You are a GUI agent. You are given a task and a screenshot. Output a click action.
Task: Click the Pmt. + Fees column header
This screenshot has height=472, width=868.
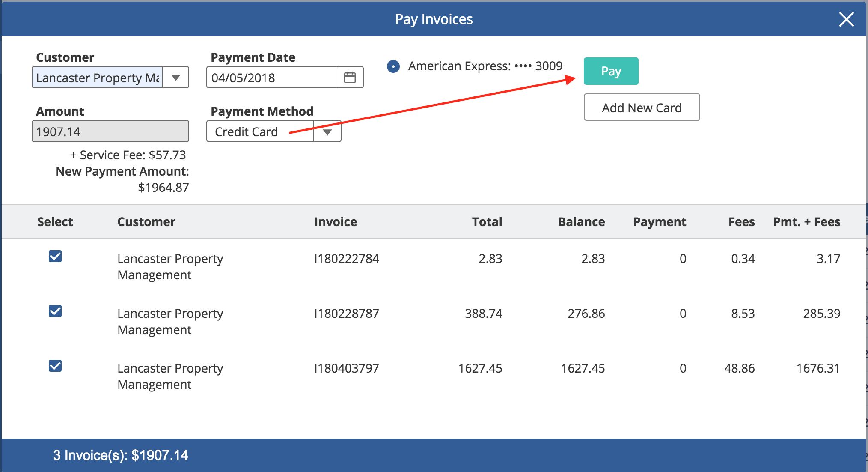point(806,222)
